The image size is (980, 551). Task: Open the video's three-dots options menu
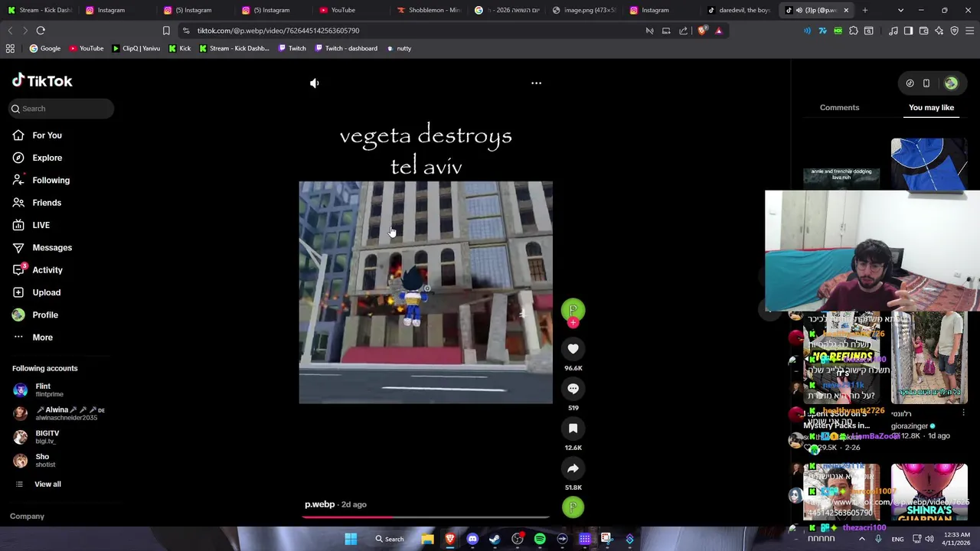tap(536, 83)
